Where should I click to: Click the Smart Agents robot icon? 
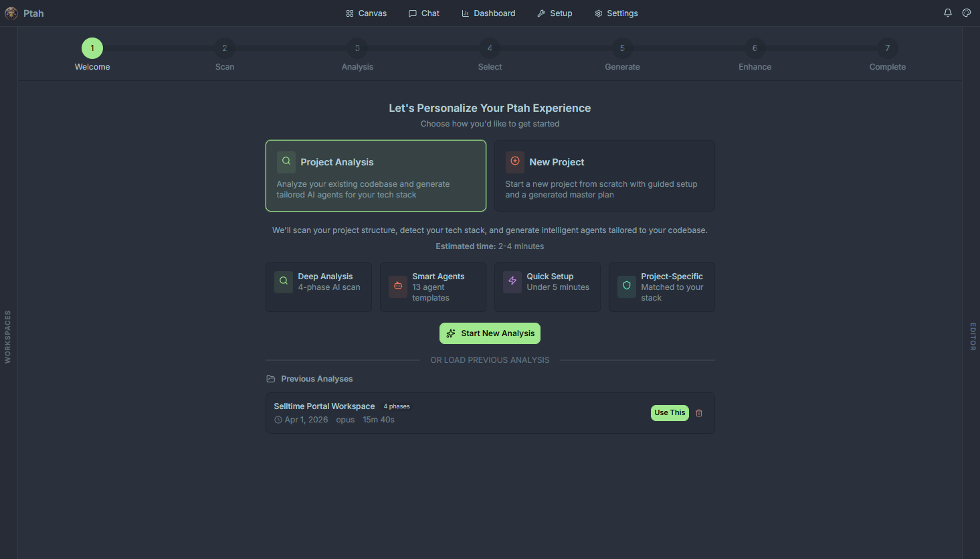pyautogui.click(x=397, y=287)
